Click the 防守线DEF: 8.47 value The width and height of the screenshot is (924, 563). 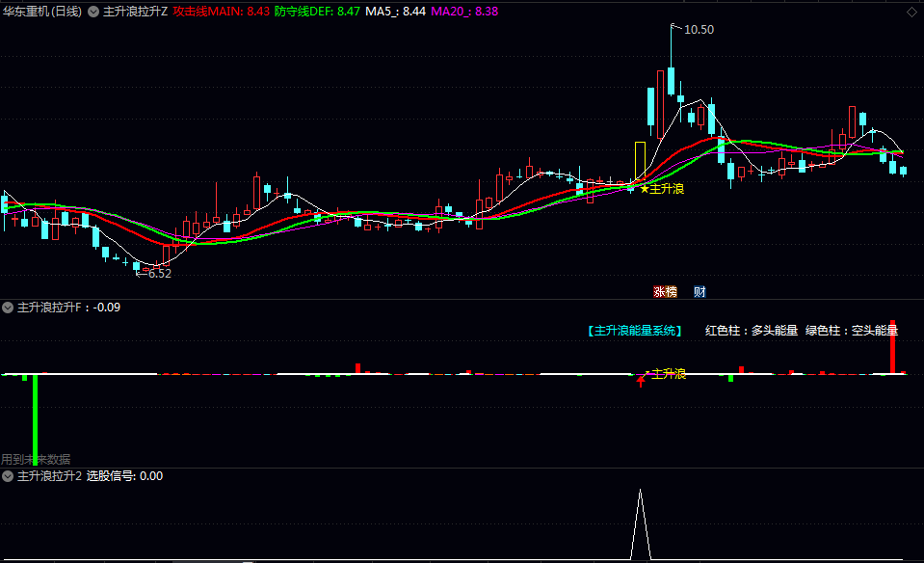click(x=317, y=12)
